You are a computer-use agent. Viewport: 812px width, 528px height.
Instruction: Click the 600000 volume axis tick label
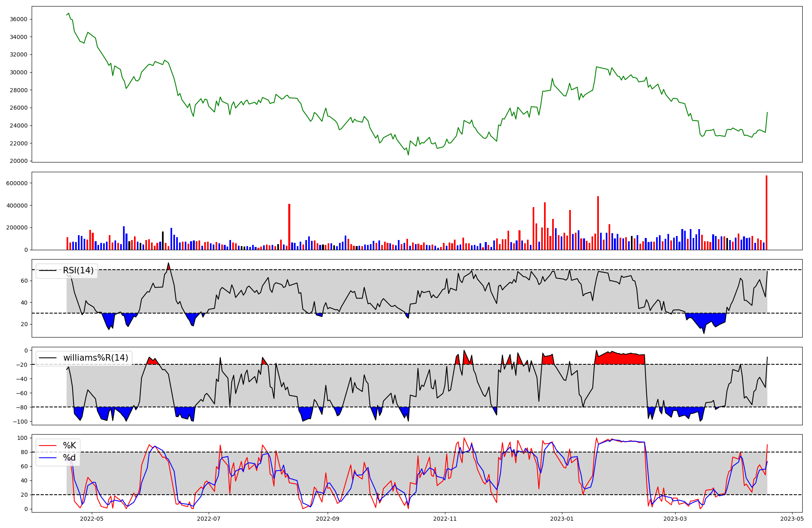17,183
